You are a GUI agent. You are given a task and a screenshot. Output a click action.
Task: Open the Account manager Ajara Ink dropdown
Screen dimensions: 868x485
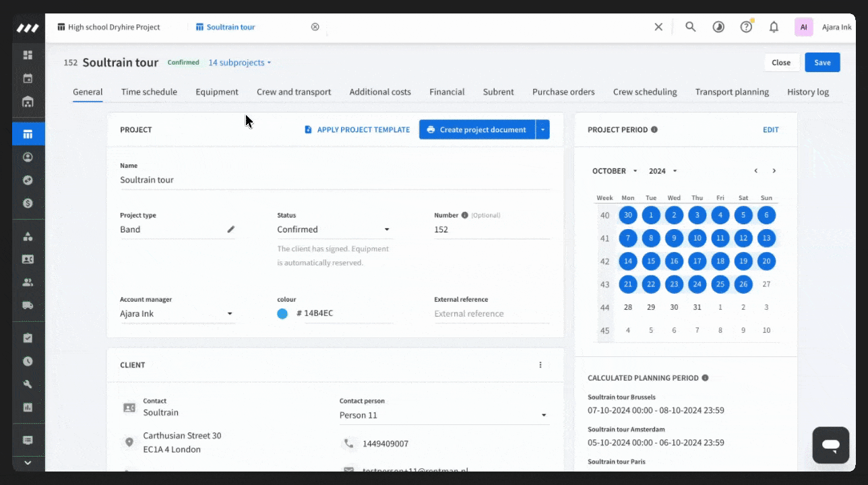coord(177,314)
